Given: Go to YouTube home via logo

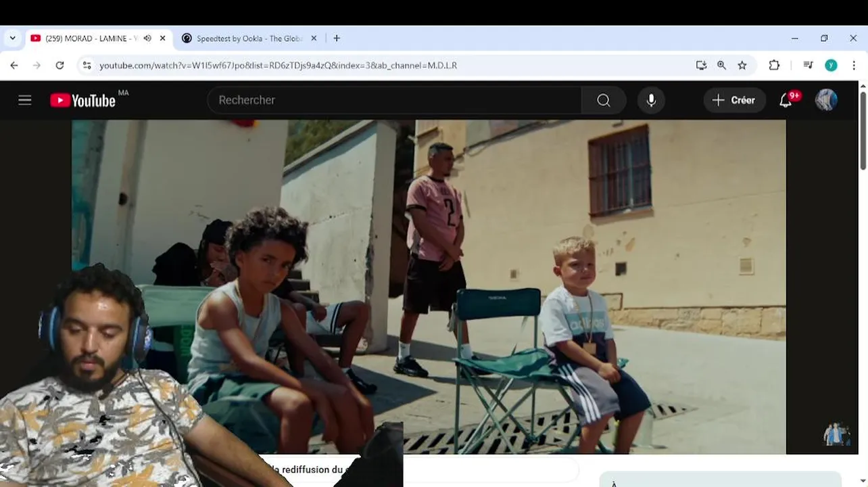Looking at the screenshot, I should [83, 100].
